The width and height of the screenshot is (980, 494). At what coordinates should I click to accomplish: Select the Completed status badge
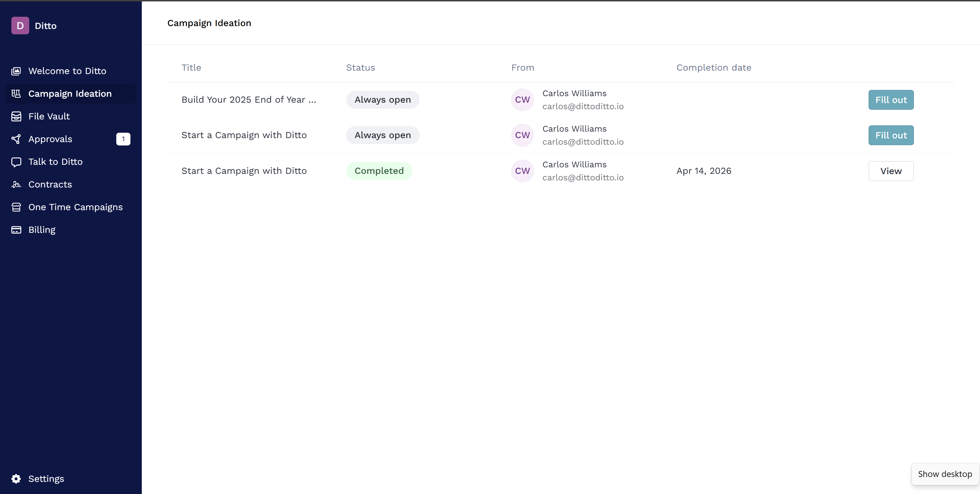click(x=379, y=170)
